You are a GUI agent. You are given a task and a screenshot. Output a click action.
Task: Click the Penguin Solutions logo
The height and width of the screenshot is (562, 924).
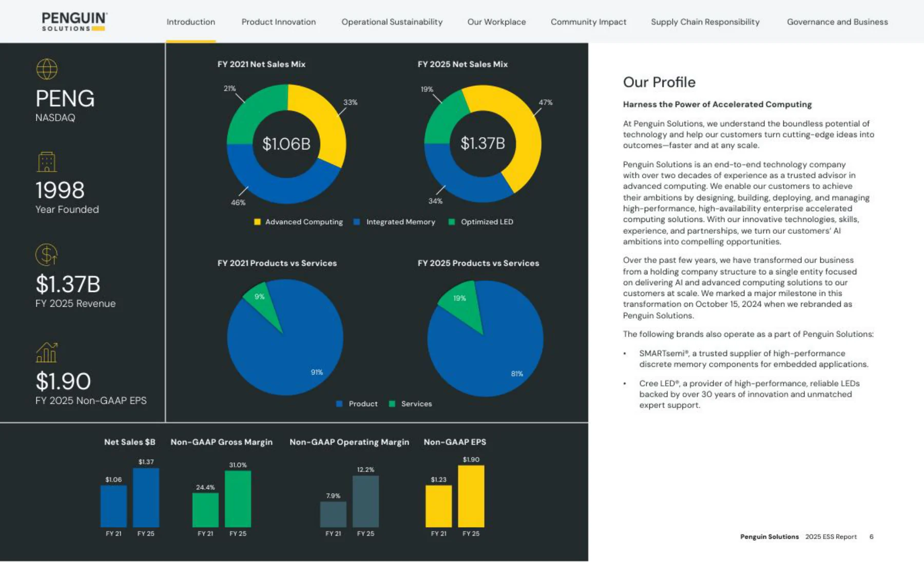[x=74, y=22]
